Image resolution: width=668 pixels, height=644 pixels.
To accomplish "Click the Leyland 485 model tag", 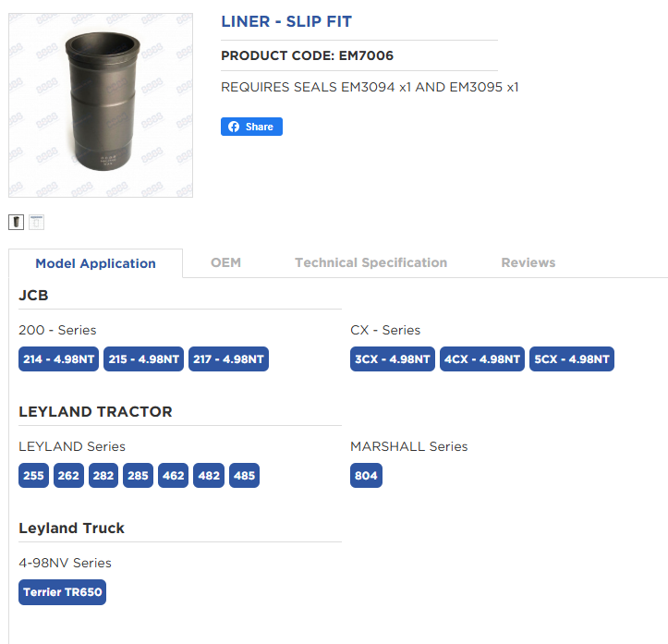I will (244, 476).
